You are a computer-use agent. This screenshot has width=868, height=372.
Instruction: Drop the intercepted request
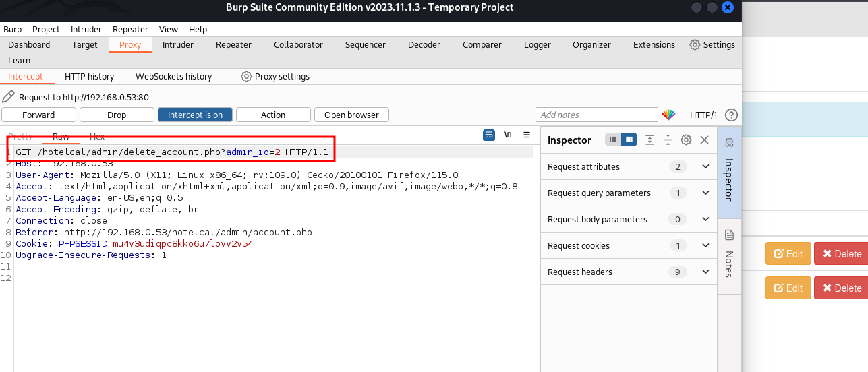[117, 115]
